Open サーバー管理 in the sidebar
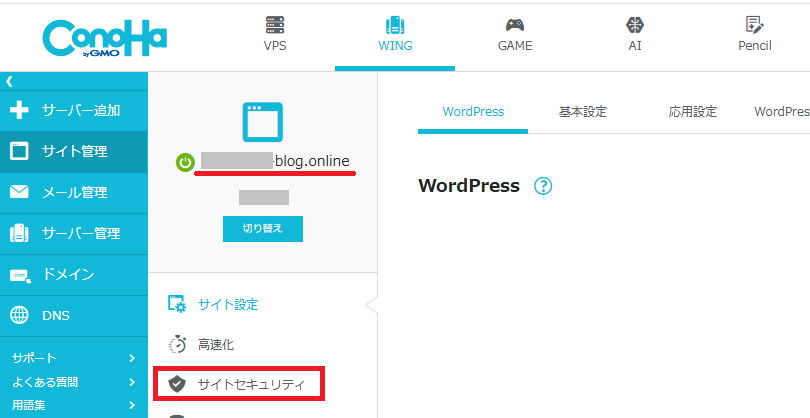Image resolution: width=810 pixels, height=418 pixels. pos(74,233)
